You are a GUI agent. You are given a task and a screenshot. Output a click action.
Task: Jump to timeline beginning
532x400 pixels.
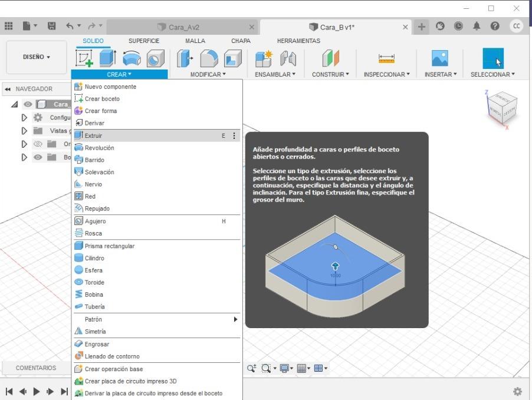click(9, 392)
